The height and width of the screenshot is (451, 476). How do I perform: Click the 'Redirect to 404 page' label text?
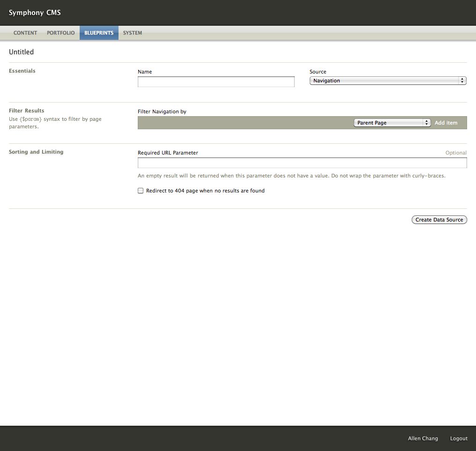click(x=205, y=191)
